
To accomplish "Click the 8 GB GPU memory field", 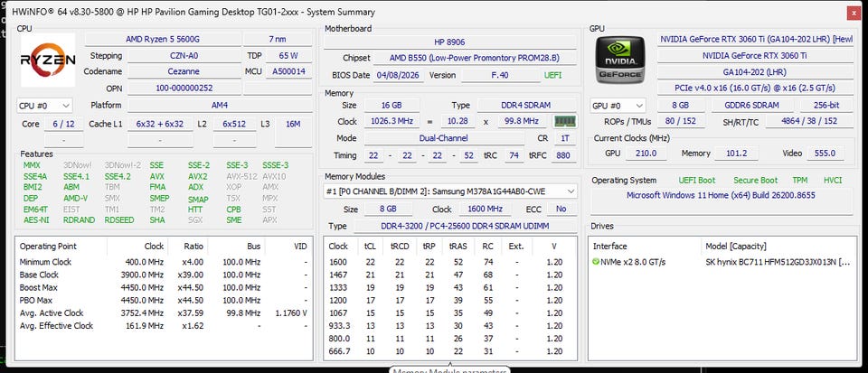I will (x=680, y=105).
